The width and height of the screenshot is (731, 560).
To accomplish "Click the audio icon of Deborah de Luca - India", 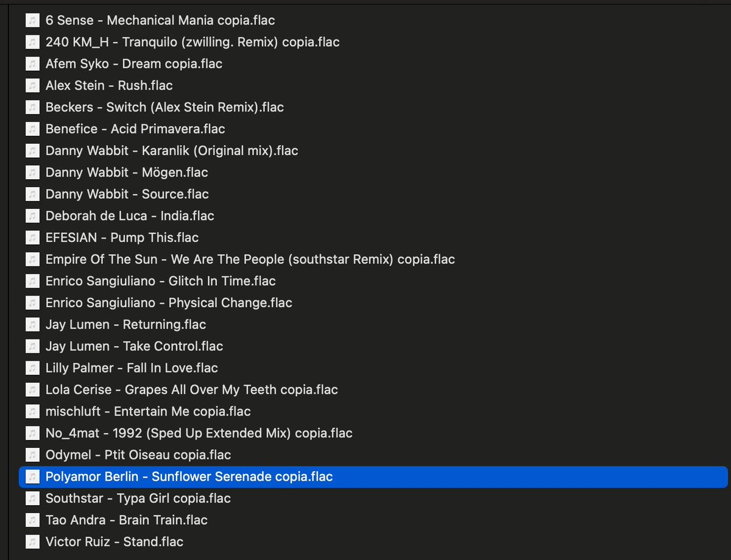I will pyautogui.click(x=32, y=216).
